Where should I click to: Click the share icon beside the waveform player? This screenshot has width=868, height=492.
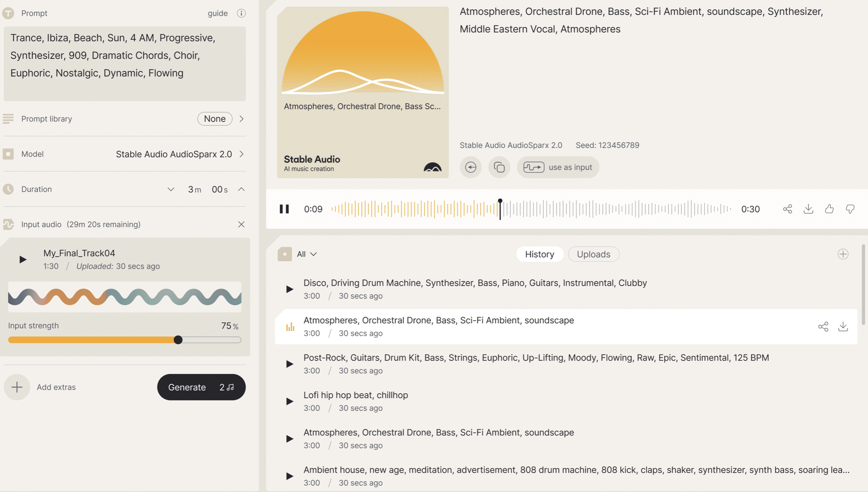point(787,209)
